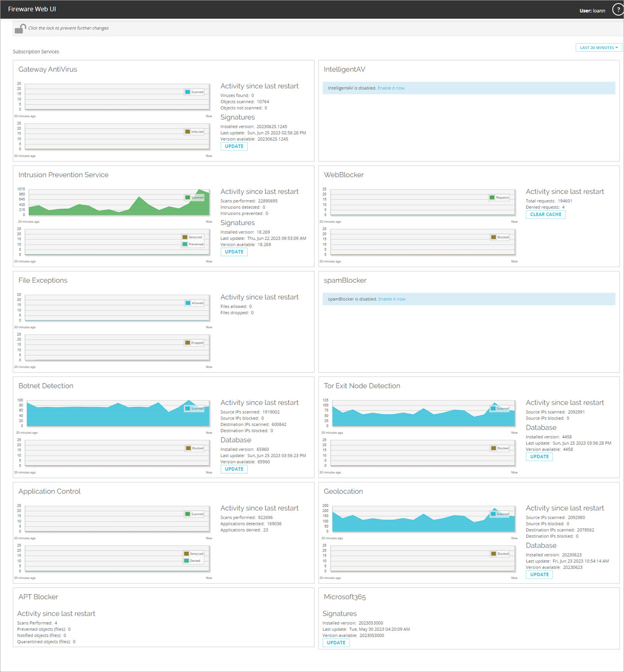624x672 pixels.
Task: Clear the WebBlocker cache
Action: (545, 214)
